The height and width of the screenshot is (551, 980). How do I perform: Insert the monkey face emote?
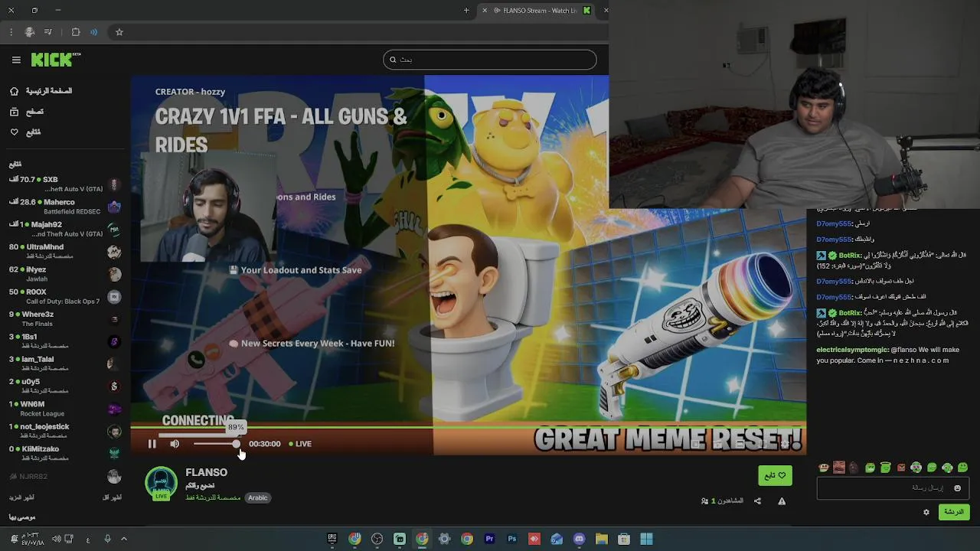pyautogui.click(x=824, y=468)
